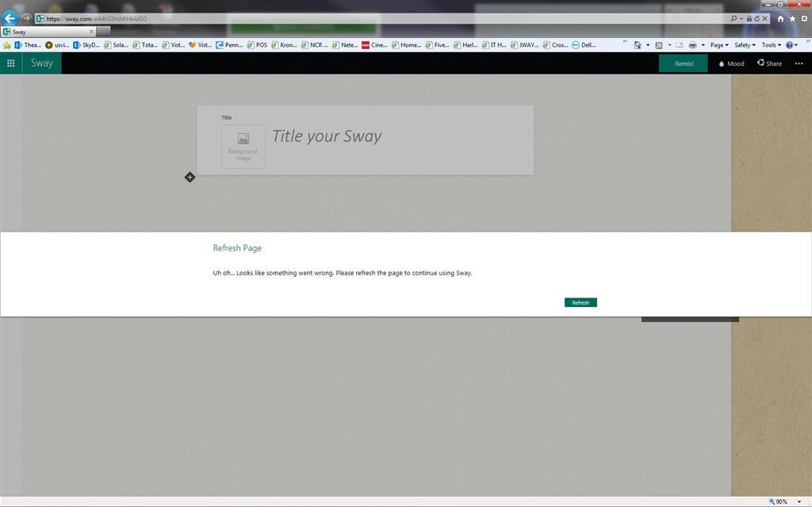Open the 'POS' favorites bar link
Viewport: 812px width, 507px height.
[257, 45]
